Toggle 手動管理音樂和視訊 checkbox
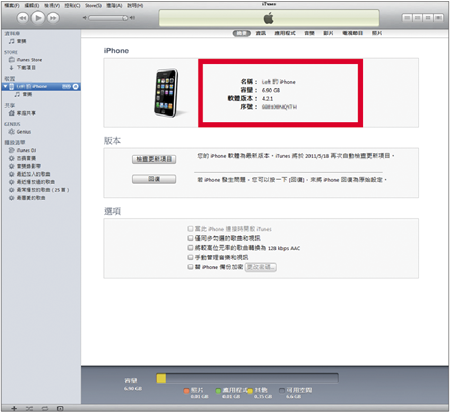Image resolution: width=450 pixels, height=413 pixels. [x=190, y=257]
